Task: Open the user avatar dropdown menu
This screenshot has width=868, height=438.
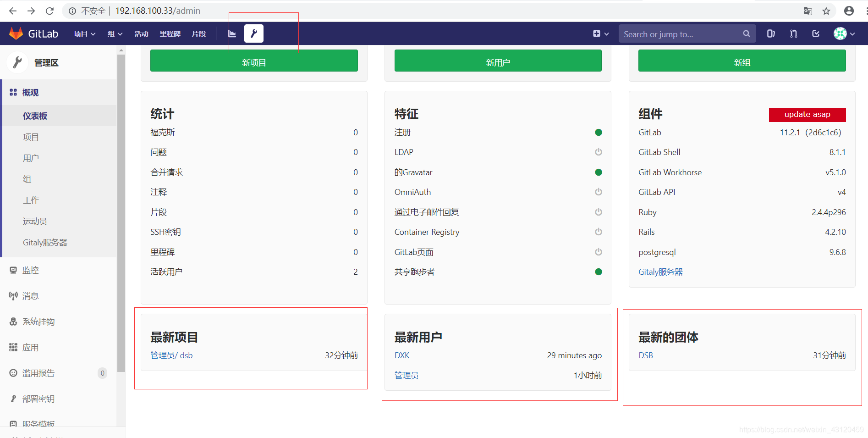Action: point(844,33)
